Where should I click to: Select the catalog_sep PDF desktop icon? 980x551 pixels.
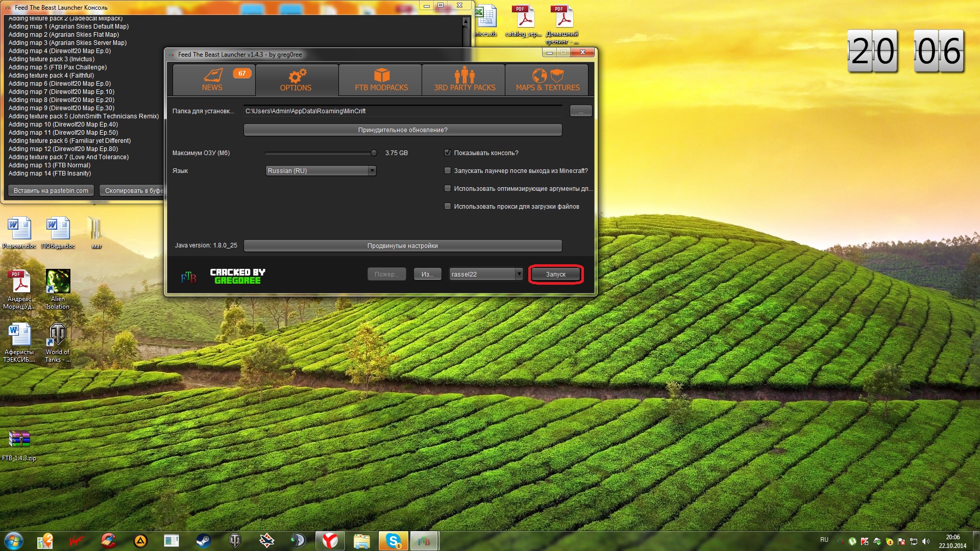point(524,21)
